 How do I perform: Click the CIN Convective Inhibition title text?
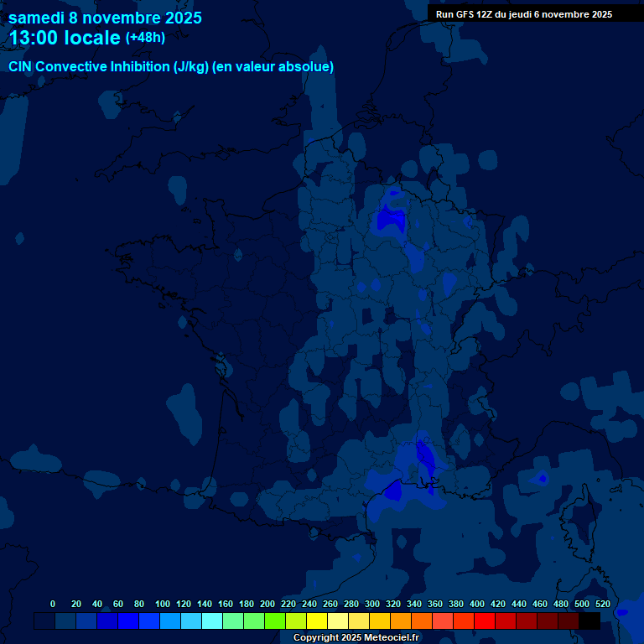point(171,67)
